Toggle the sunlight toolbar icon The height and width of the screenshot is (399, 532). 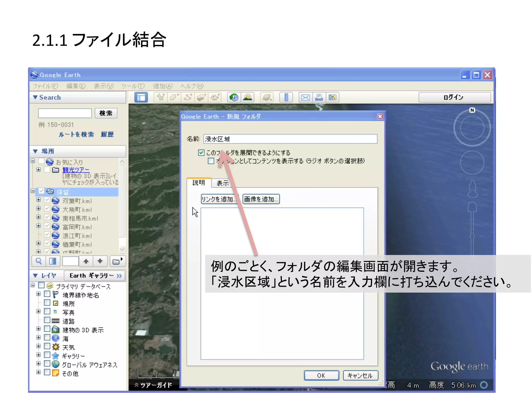point(248,98)
